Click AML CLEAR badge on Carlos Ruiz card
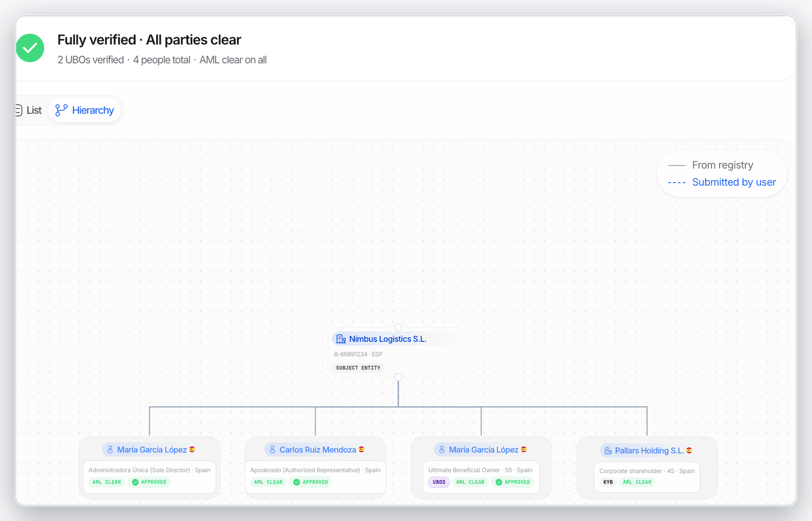The height and width of the screenshot is (521, 812). coord(268,482)
